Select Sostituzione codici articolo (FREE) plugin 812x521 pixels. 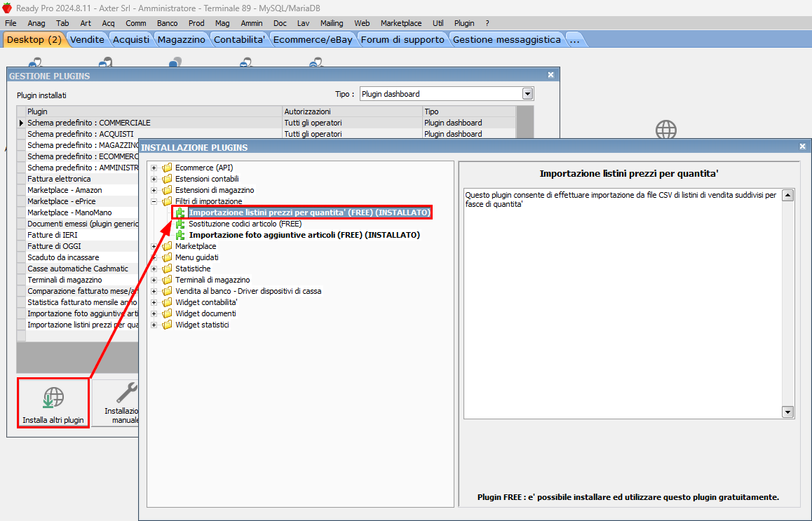[x=245, y=224]
